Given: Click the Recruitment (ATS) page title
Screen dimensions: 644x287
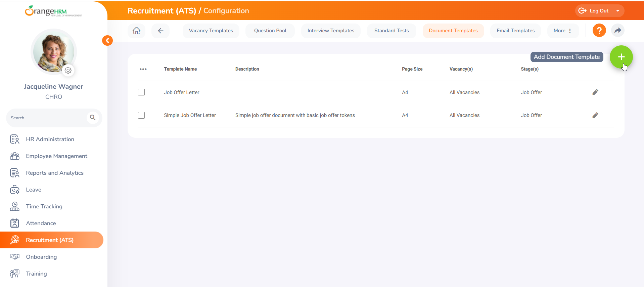Looking at the screenshot, I should [162, 11].
